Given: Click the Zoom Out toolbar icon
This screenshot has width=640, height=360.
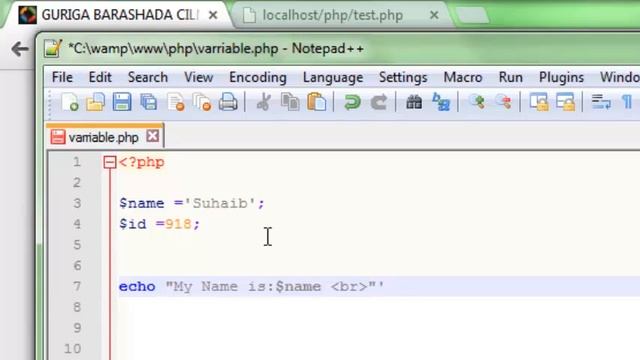Looking at the screenshot, I should coord(503,102).
